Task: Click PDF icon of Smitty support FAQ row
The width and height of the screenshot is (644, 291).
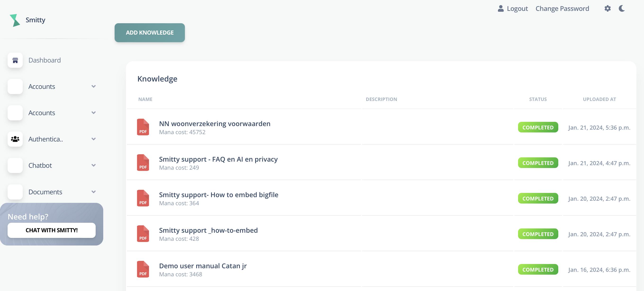Action: click(143, 163)
